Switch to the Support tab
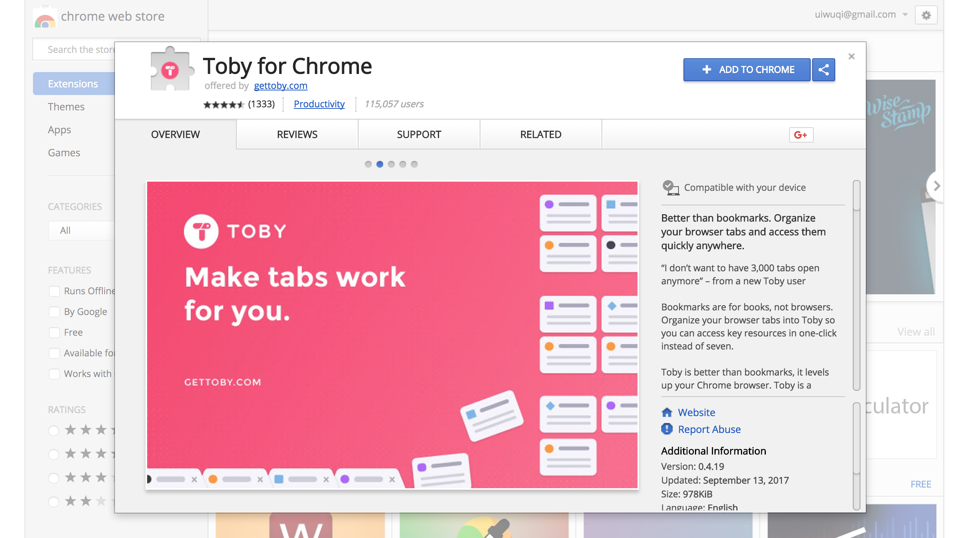Viewport: 980px width, 538px height. 419,134
